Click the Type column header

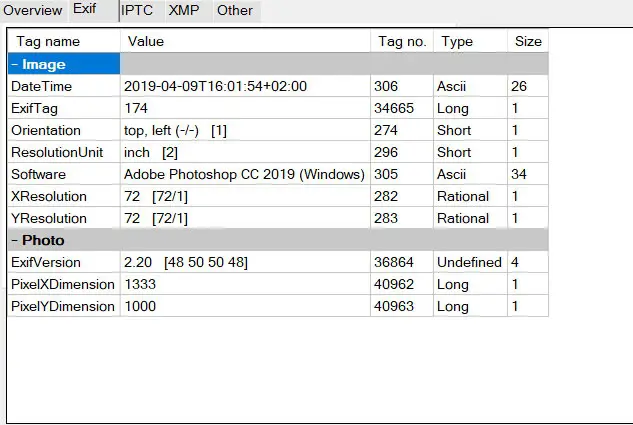457,42
